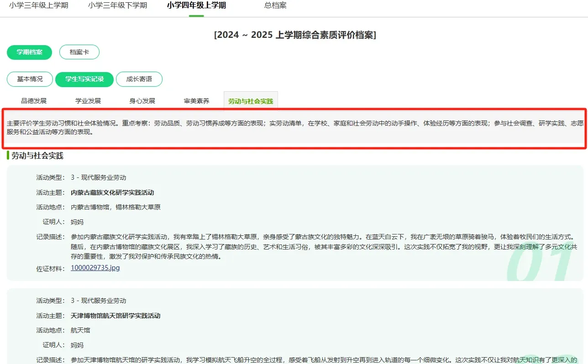
Task: Open the 档案卡 view
Action: [79, 52]
